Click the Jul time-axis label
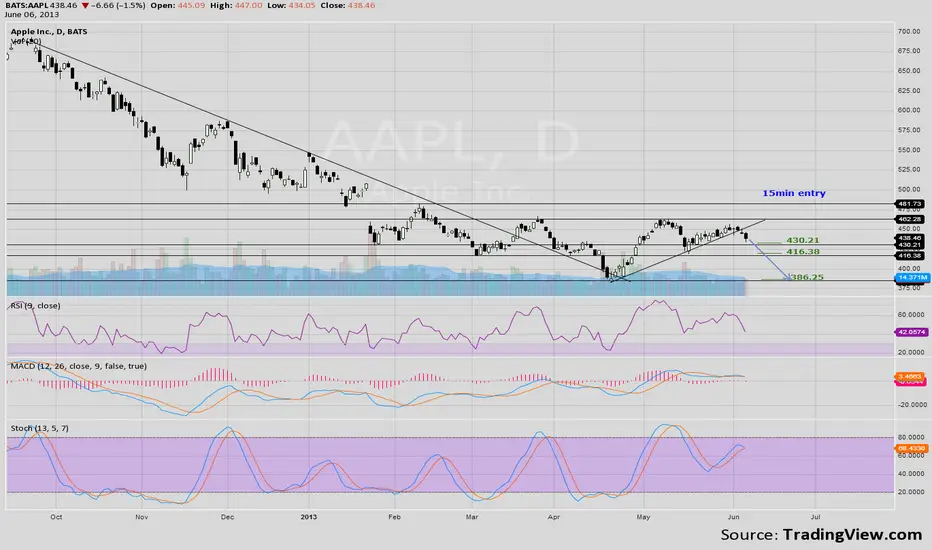932x550 pixels. coord(816,517)
